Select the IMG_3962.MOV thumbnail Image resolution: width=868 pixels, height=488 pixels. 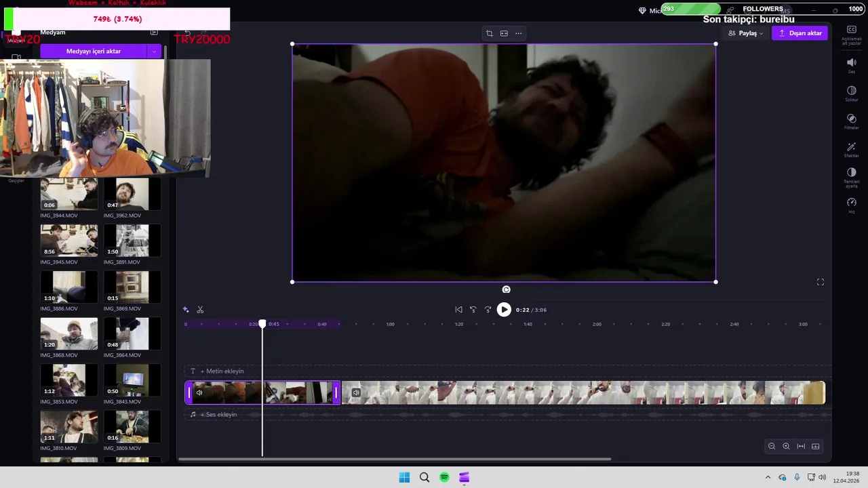pos(132,194)
